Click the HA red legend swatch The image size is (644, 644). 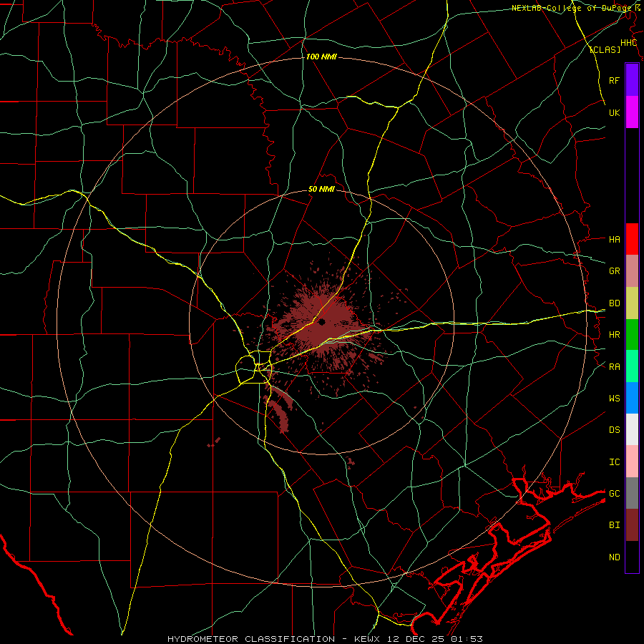point(632,239)
